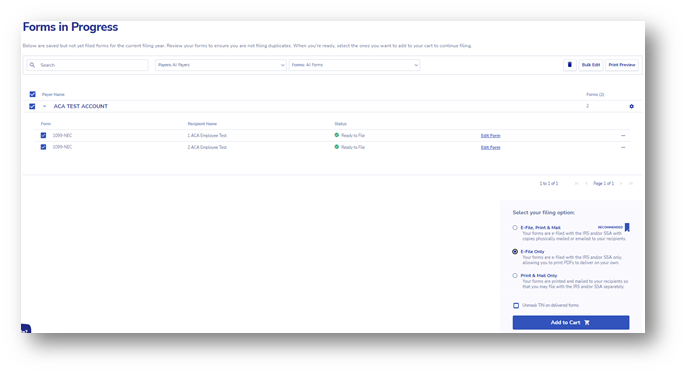Click recipient name 1 ACA Employee Test
Image resolution: width=687 pixels, height=375 pixels.
[207, 136]
